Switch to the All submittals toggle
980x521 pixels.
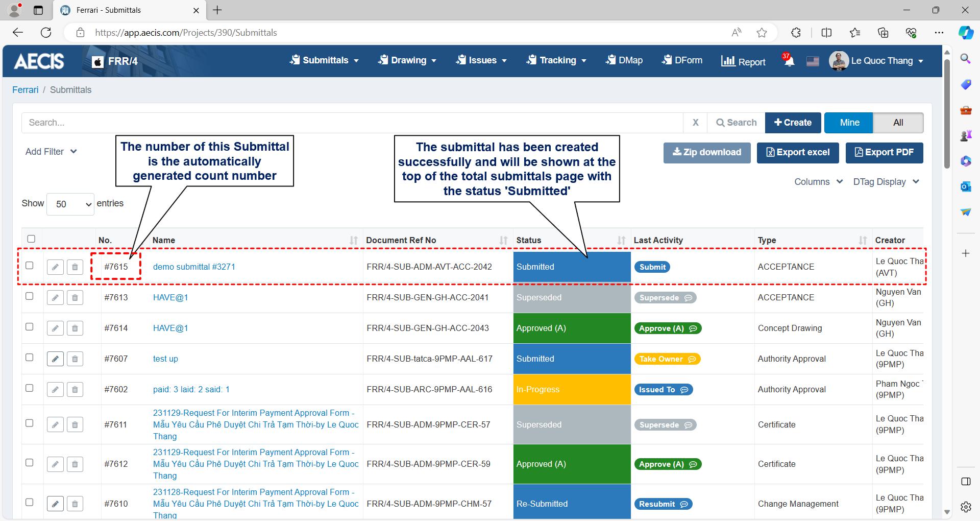pyautogui.click(x=898, y=123)
